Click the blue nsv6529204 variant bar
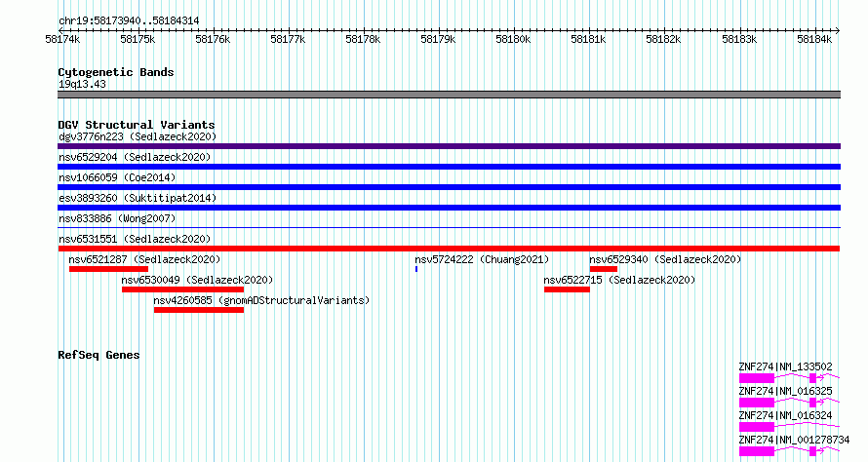Viewport: 868px width, 462px height. [x=449, y=167]
